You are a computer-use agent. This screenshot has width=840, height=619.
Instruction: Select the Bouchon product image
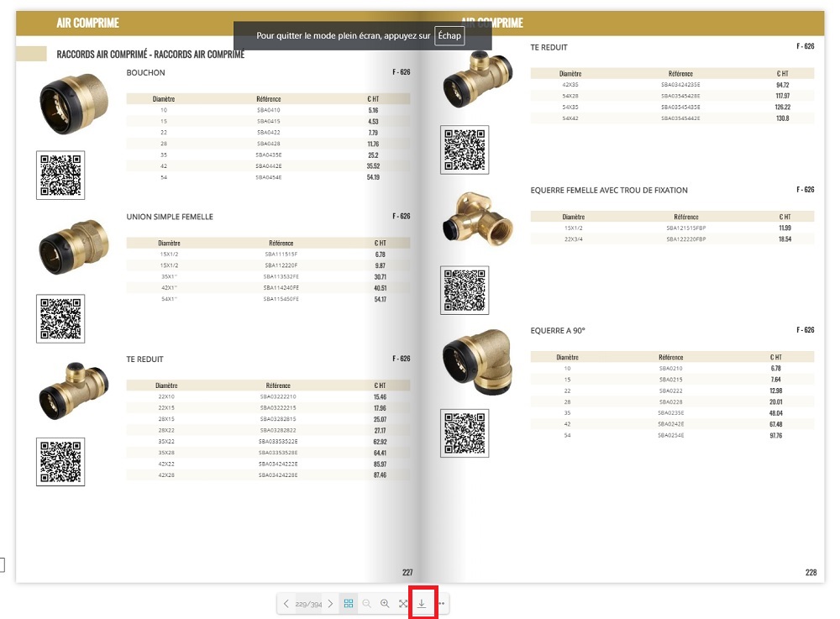[x=62, y=104]
